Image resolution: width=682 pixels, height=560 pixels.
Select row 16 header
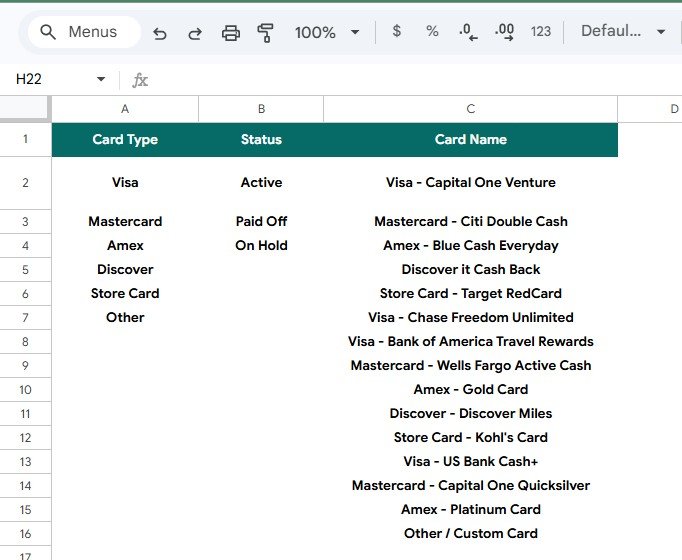(25, 533)
